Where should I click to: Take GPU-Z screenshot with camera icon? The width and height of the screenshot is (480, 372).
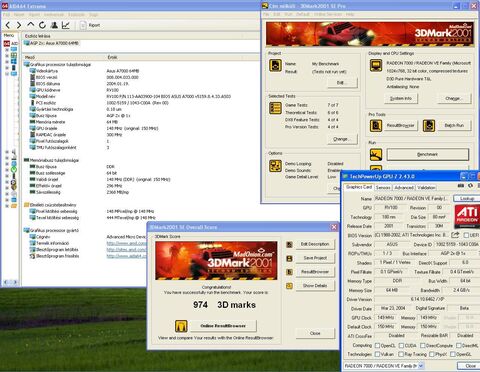click(461, 186)
